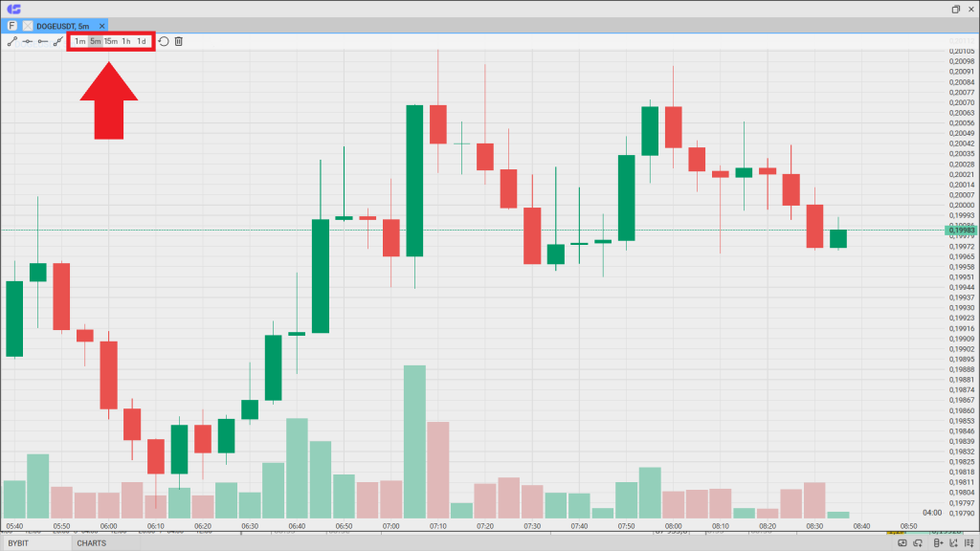Switch to the 1m timeframe
980x551 pixels.
tap(80, 41)
